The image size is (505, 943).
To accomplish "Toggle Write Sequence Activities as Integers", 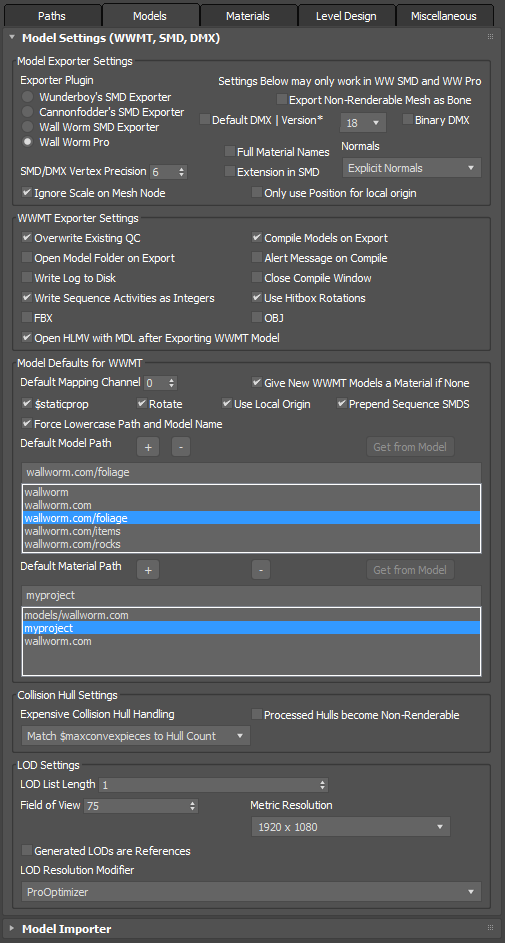I will tap(27, 297).
